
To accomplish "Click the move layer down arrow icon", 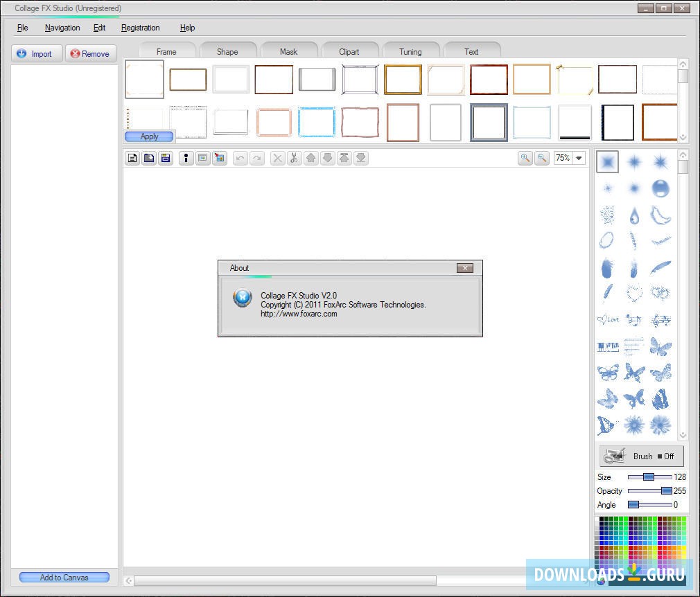I will [x=328, y=158].
